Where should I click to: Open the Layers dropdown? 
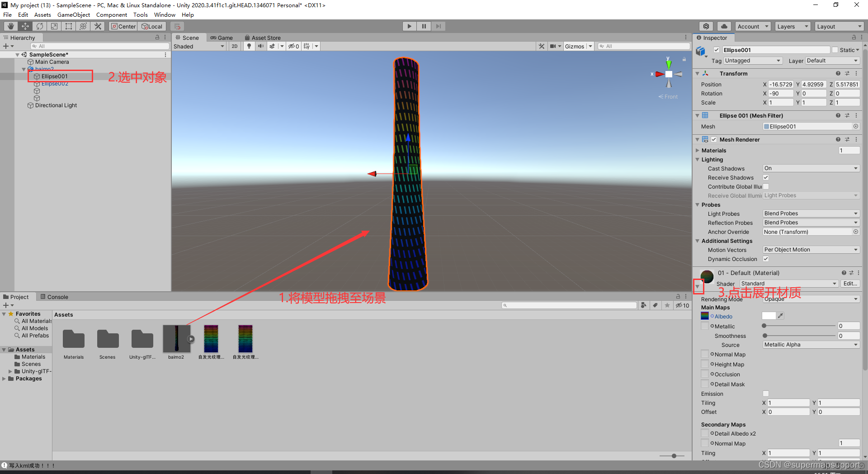792,26
